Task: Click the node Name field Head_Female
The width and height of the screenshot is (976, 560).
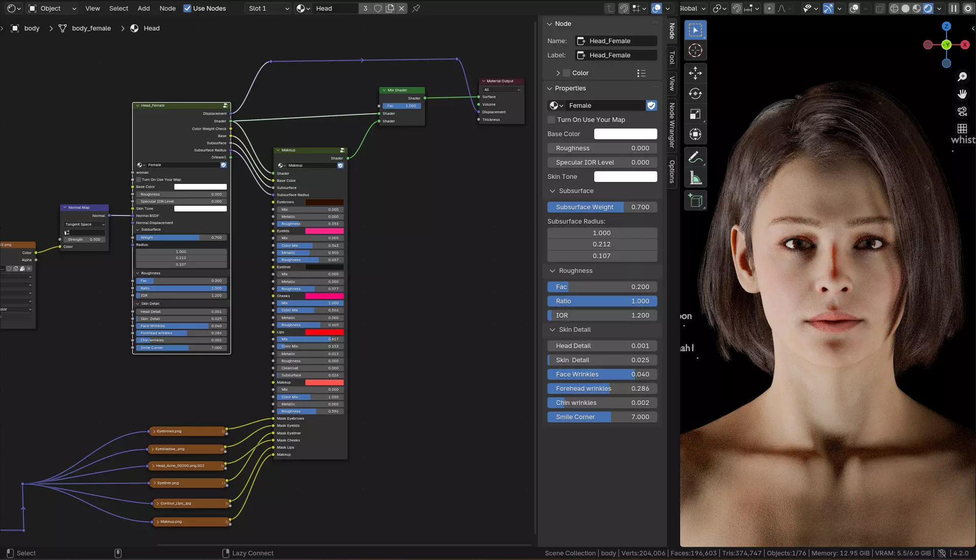Action: tap(616, 41)
